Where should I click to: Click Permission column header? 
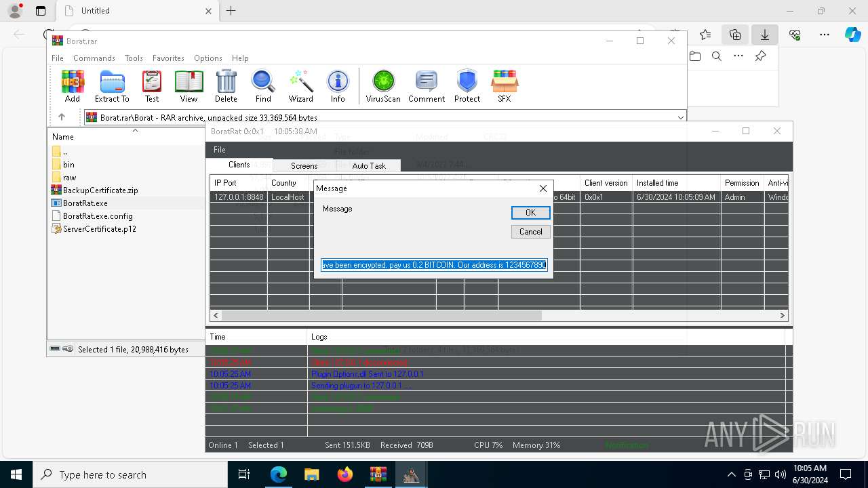pyautogui.click(x=742, y=183)
